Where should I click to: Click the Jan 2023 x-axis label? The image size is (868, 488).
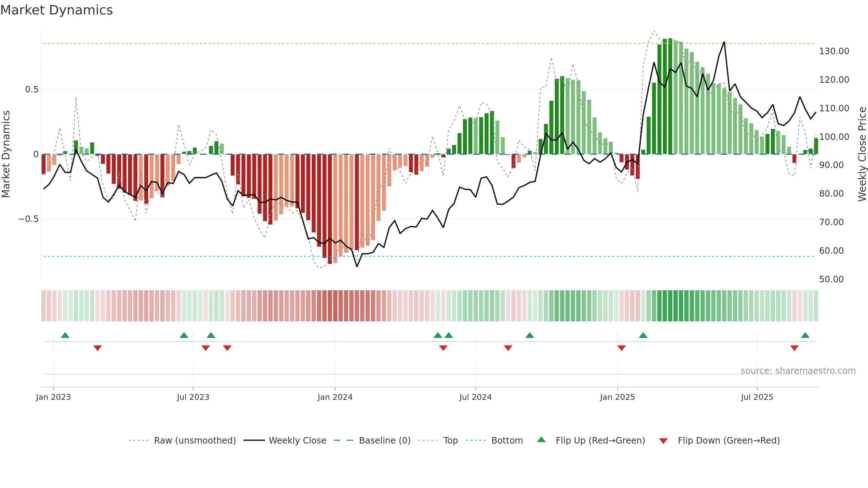pyautogui.click(x=54, y=397)
